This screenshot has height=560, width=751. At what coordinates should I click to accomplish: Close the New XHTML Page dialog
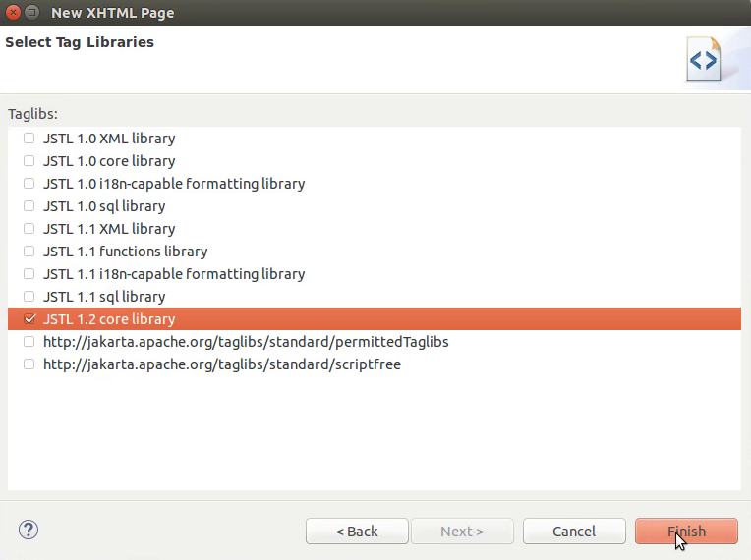tap(13, 12)
